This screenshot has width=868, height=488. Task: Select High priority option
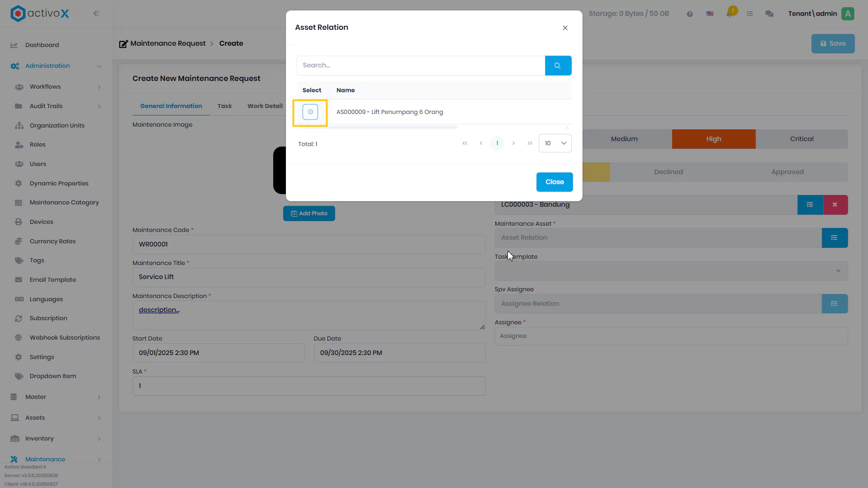click(713, 139)
